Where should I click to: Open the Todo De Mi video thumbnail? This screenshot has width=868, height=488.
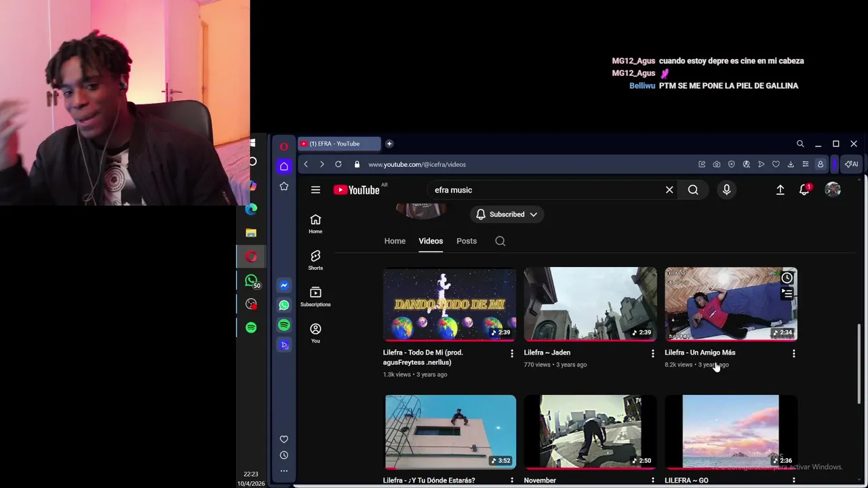(450, 304)
